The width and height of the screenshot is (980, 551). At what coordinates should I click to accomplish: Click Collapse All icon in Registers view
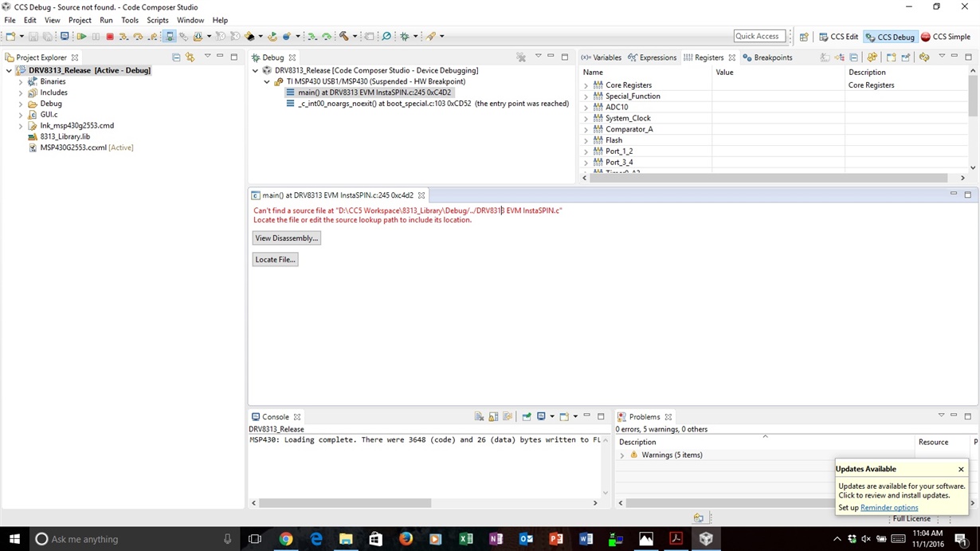(x=853, y=57)
